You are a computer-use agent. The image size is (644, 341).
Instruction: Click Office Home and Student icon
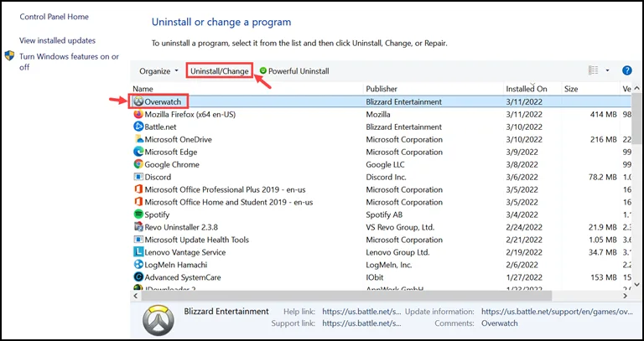tap(138, 202)
